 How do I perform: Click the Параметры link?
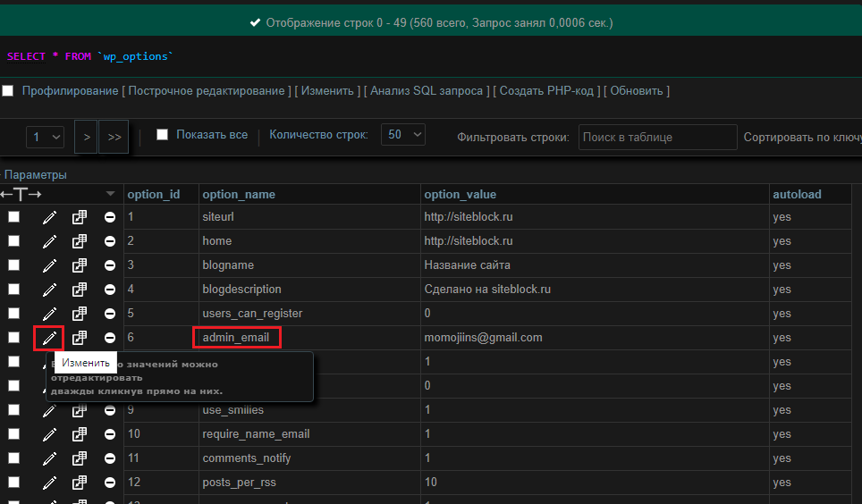click(35, 175)
